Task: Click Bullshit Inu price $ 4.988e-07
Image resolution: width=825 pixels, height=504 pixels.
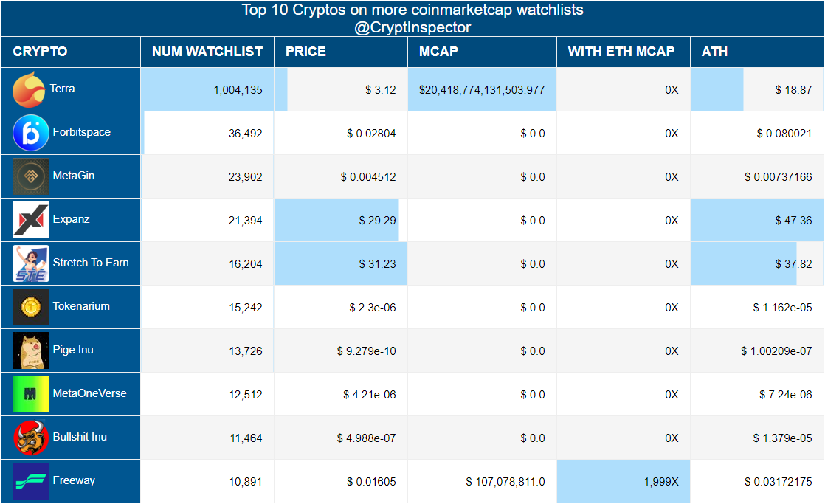Action: [x=366, y=438]
